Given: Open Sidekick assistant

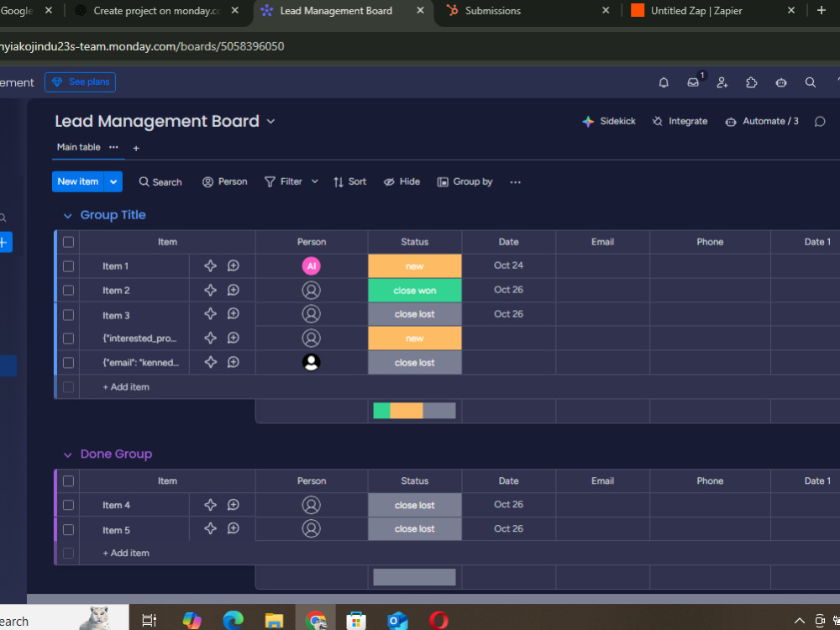Looking at the screenshot, I should pos(609,122).
